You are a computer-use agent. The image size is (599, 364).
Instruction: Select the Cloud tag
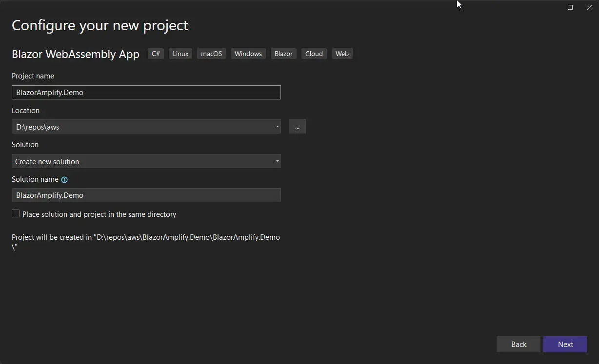(314, 54)
